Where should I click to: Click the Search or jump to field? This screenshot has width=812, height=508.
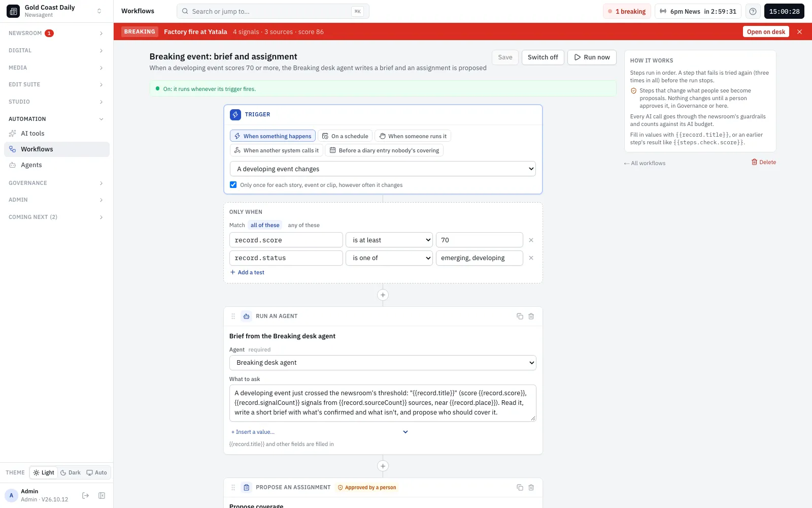click(273, 11)
